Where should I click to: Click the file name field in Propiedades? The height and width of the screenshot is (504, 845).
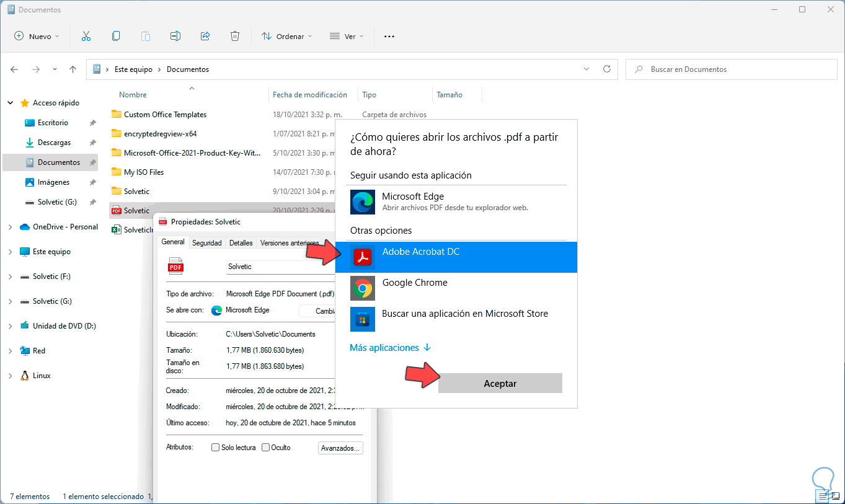click(280, 267)
